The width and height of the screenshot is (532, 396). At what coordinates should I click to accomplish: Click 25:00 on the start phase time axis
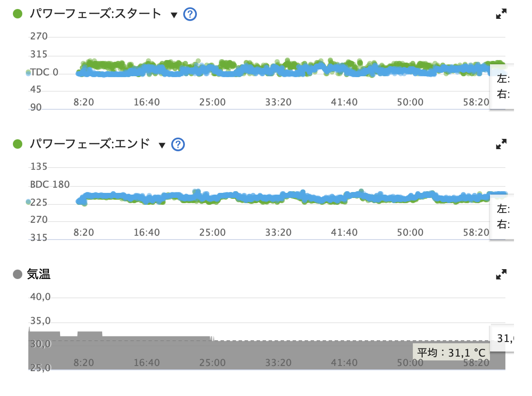click(212, 102)
